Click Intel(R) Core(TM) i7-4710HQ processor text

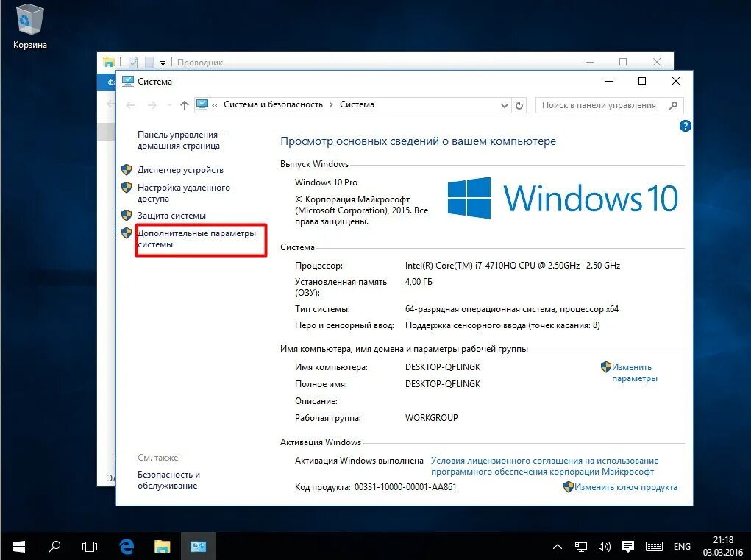click(x=513, y=266)
